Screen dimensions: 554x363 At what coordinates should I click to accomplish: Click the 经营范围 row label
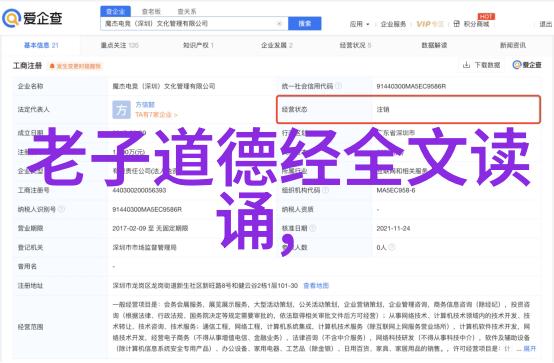(x=30, y=327)
